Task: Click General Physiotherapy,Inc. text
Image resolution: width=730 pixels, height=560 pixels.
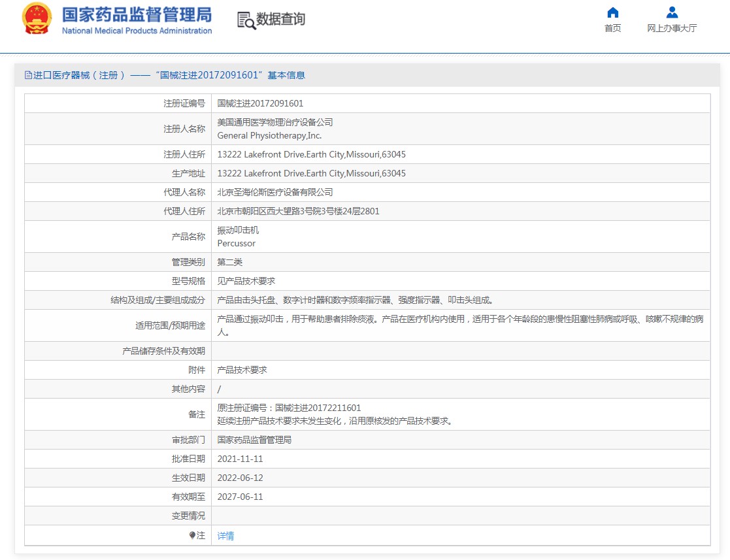Action: [269, 135]
